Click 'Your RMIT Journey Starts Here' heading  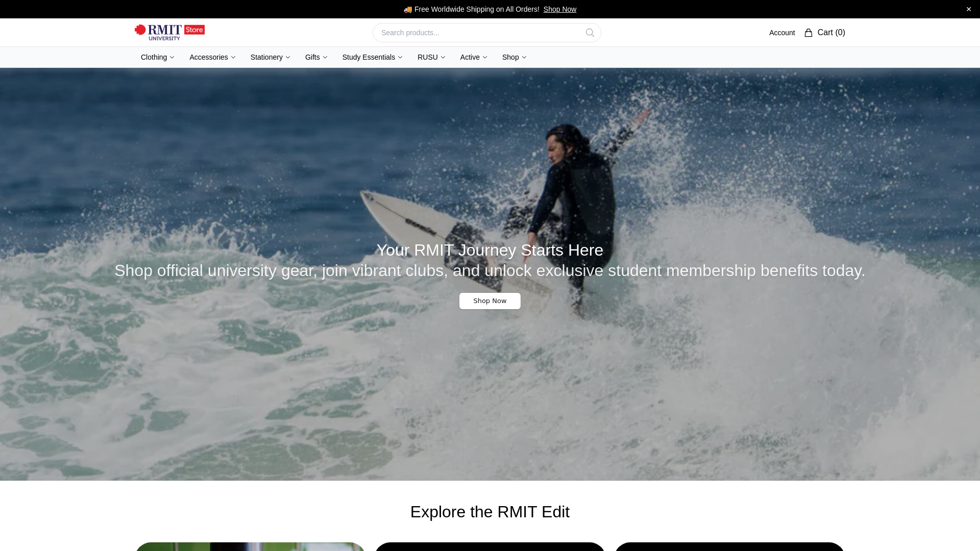(490, 250)
